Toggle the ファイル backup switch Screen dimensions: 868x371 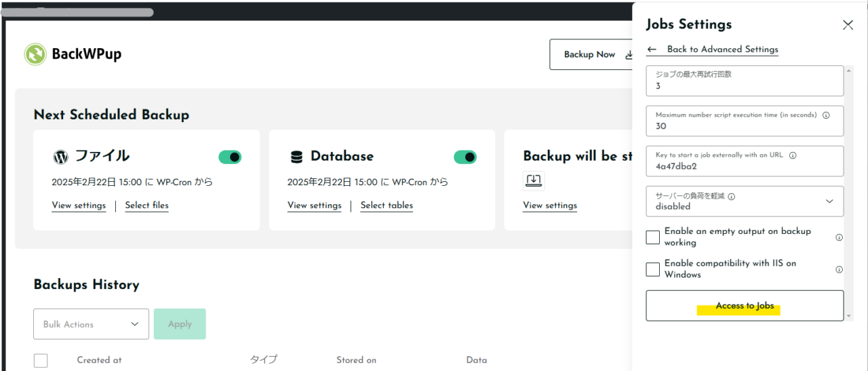230,157
